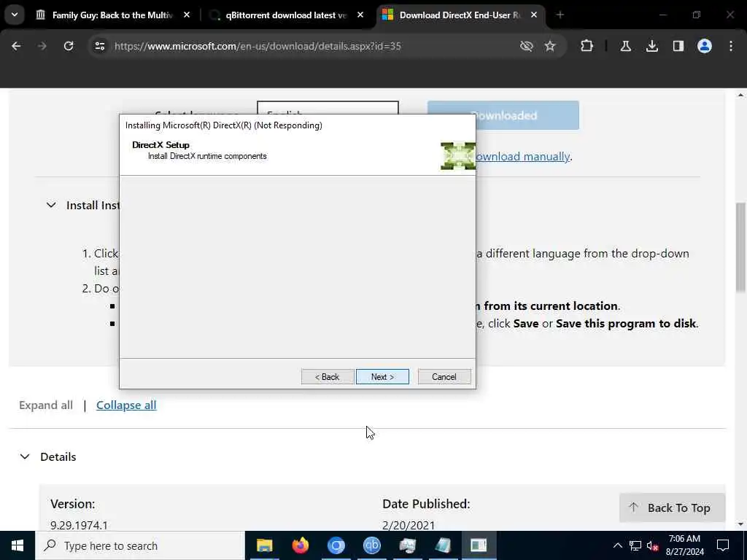Click the Downloaded button on the page

(x=527, y=115)
